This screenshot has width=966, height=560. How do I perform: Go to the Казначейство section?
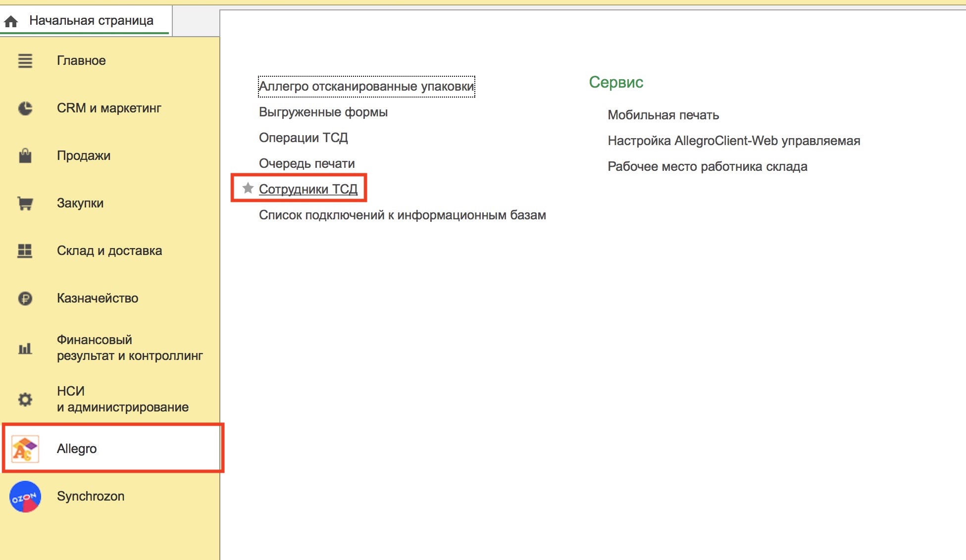[x=98, y=299]
